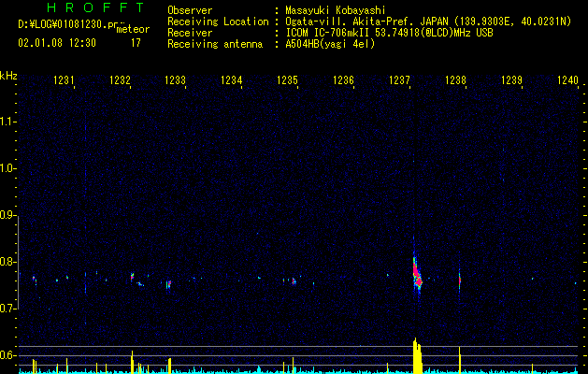Screen dimensions: 588x374
Task: Click the meteor echo just after 1232
Action: [x=132, y=277]
